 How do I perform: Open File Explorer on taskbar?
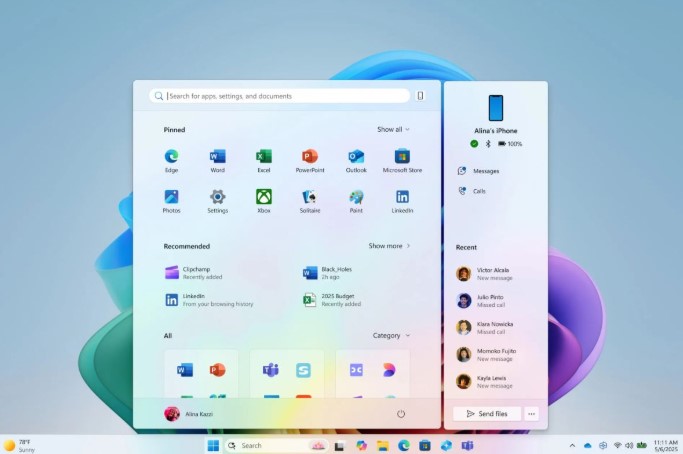(x=382, y=445)
